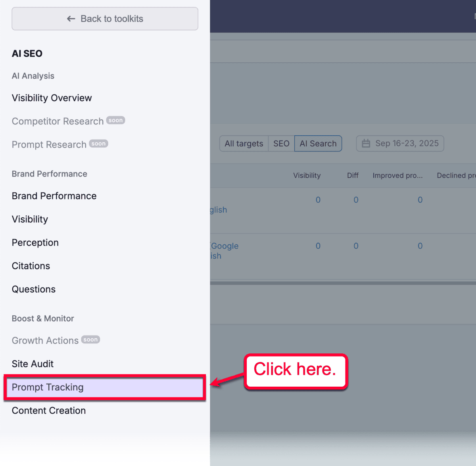The height and width of the screenshot is (466, 476).
Task: Click the calendar icon in date range
Action: click(x=366, y=144)
